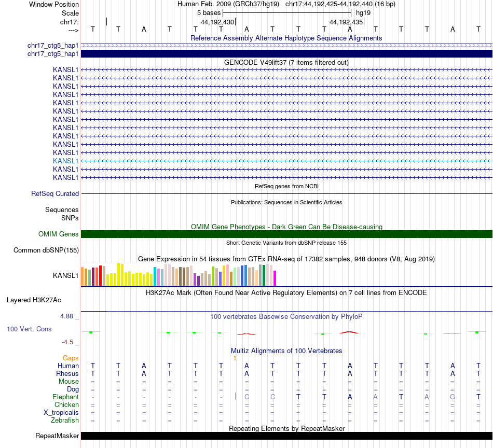Screen dimensions: 493x448
Task: Select the Elephant species label
Action: pos(65,397)
